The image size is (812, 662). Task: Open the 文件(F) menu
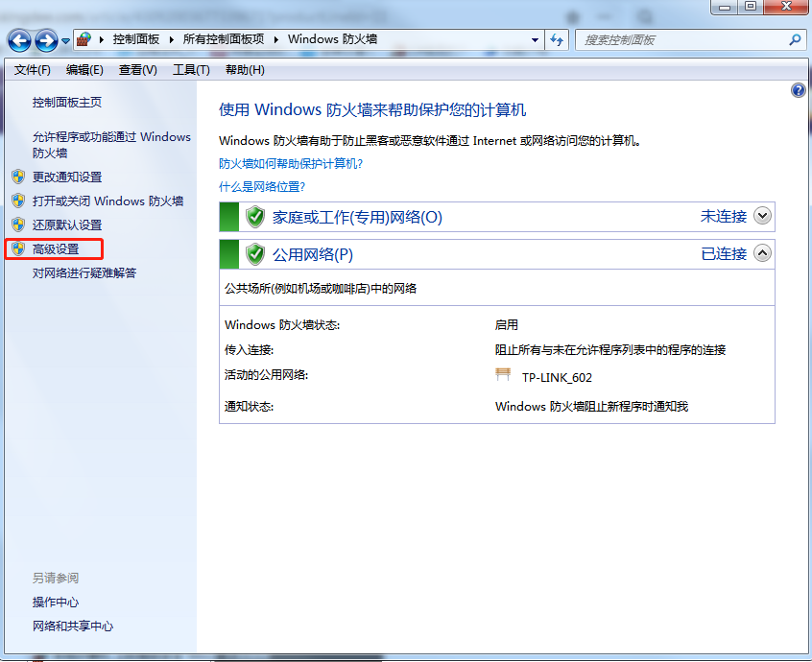tap(32, 70)
